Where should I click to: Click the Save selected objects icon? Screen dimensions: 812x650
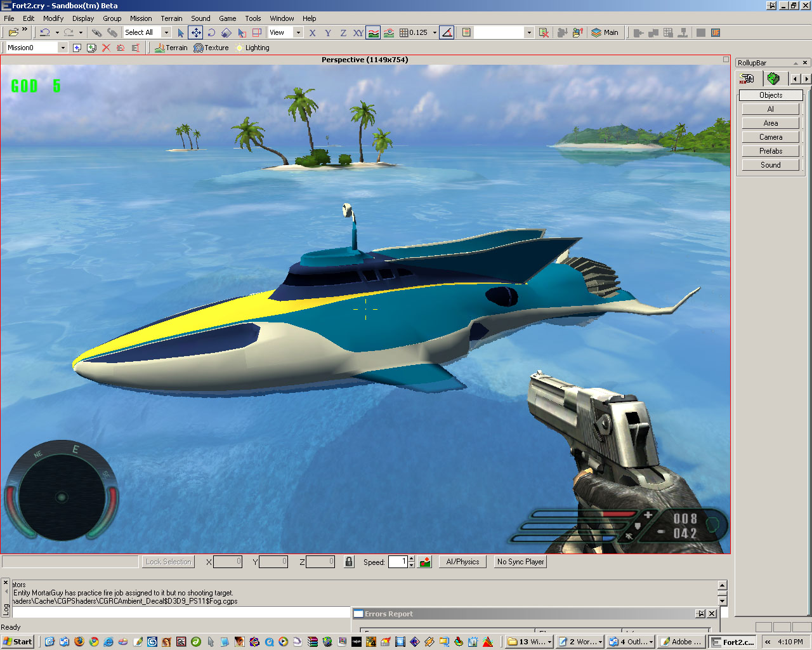point(562,32)
